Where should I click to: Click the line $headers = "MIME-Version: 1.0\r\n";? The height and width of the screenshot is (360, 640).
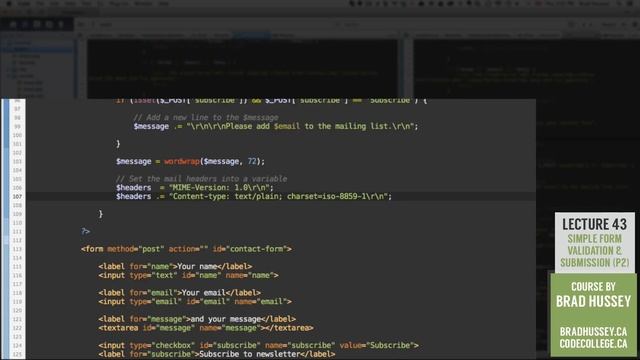pos(194,188)
